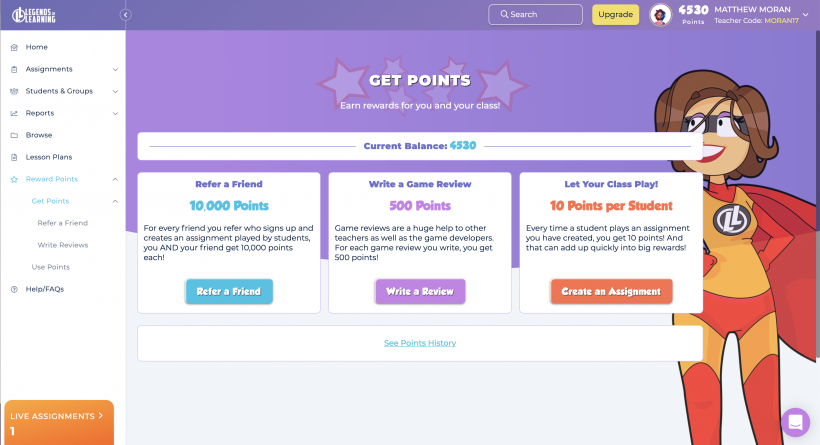Image resolution: width=820 pixels, height=445 pixels.
Task: Click the Browse folder icon
Action: 14,135
